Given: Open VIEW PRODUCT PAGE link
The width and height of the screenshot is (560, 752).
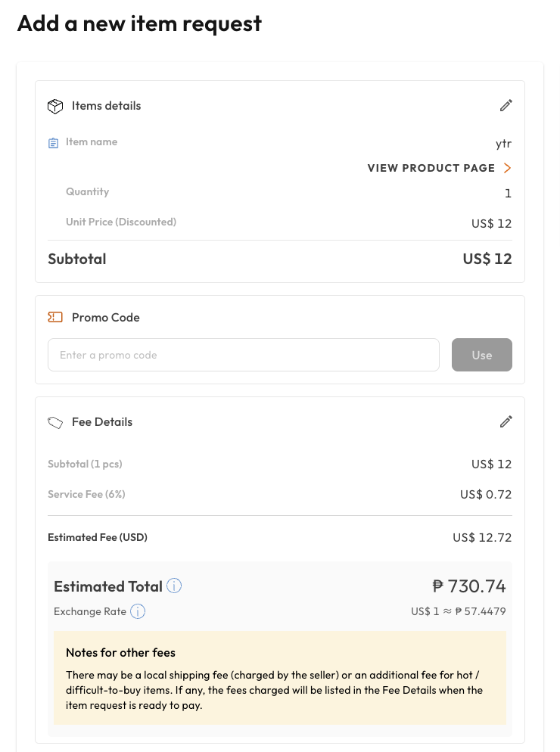Looking at the screenshot, I should point(431,168).
